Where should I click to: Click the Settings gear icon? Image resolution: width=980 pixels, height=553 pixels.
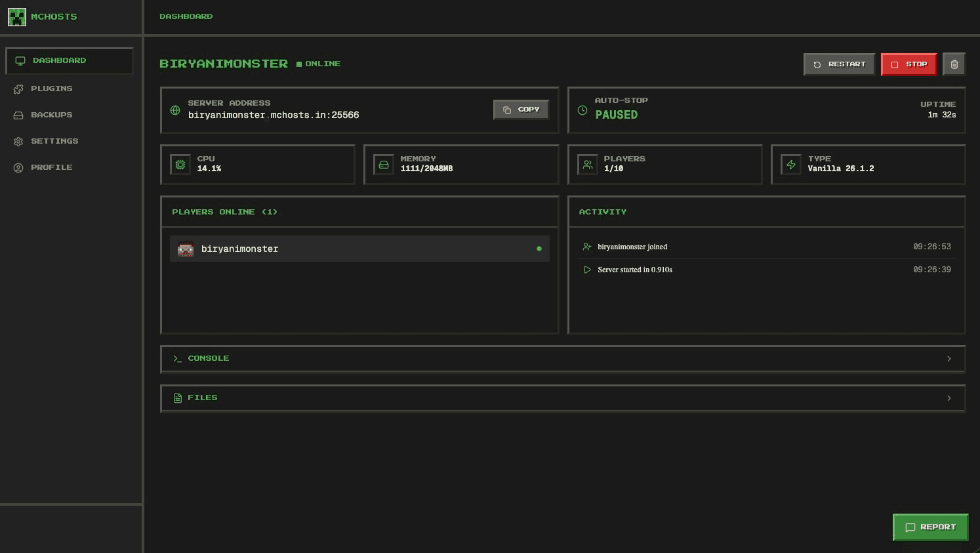(x=18, y=141)
